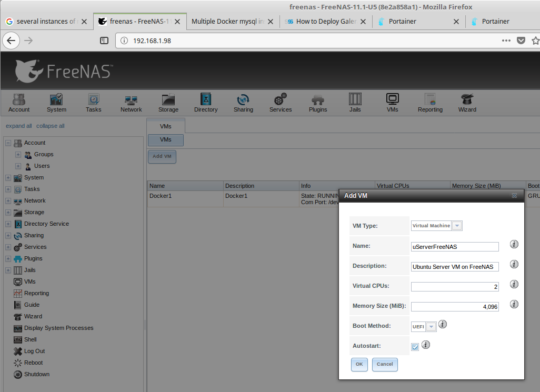Click the FreeNAS logo
540x392 pixels.
pos(63,71)
